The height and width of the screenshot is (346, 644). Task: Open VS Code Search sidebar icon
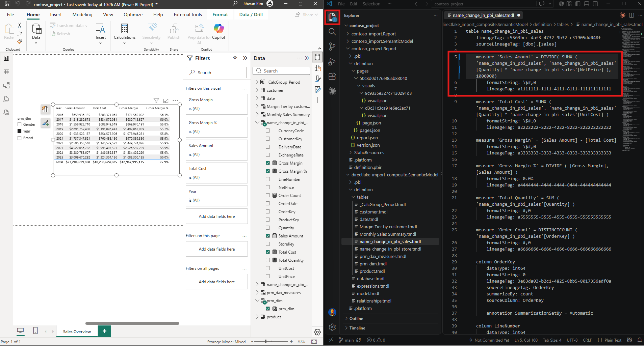(x=332, y=32)
